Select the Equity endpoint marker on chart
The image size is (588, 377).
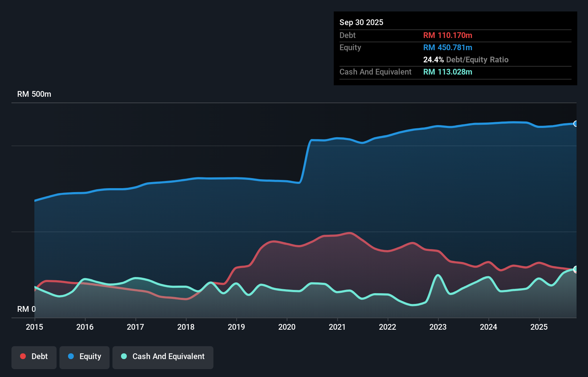576,124
